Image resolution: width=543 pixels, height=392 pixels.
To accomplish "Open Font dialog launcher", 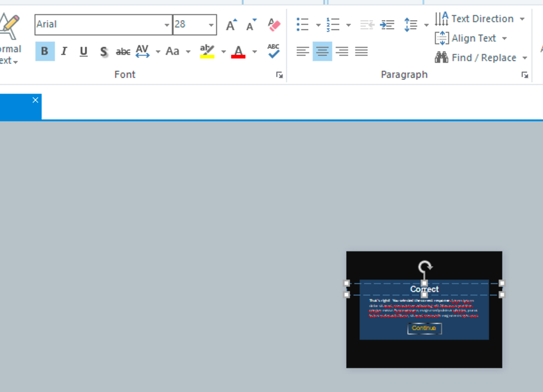I will click(279, 75).
